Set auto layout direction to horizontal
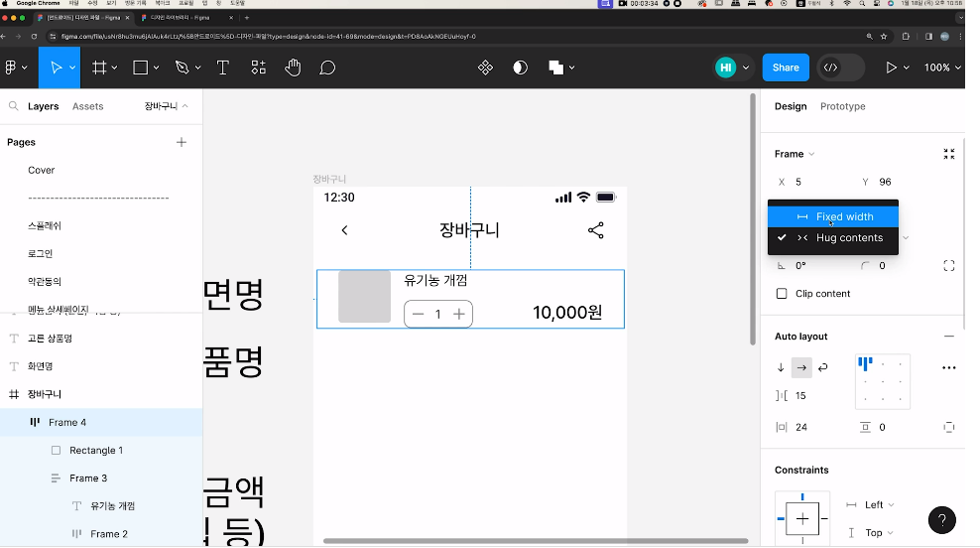The width and height of the screenshot is (980, 548). 801,368
